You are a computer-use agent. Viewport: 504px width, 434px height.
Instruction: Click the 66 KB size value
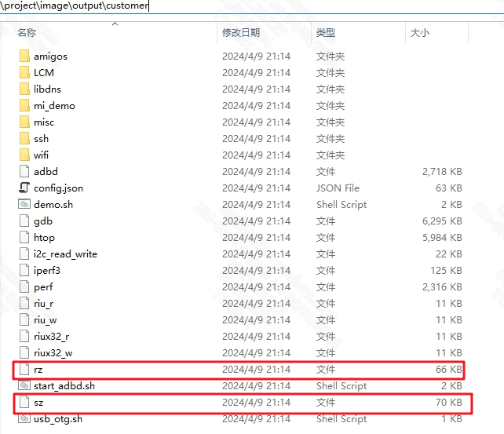pos(449,370)
